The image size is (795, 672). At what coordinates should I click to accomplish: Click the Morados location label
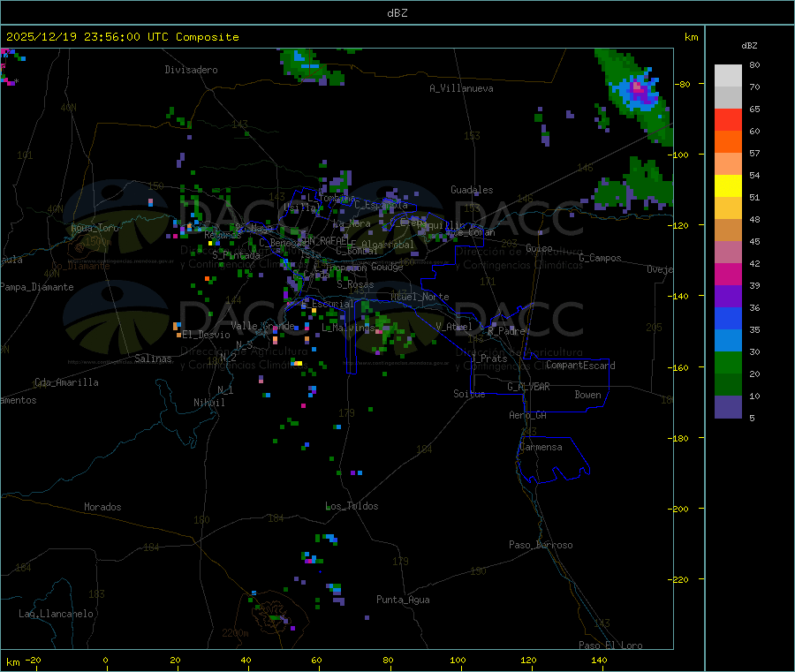102,507
